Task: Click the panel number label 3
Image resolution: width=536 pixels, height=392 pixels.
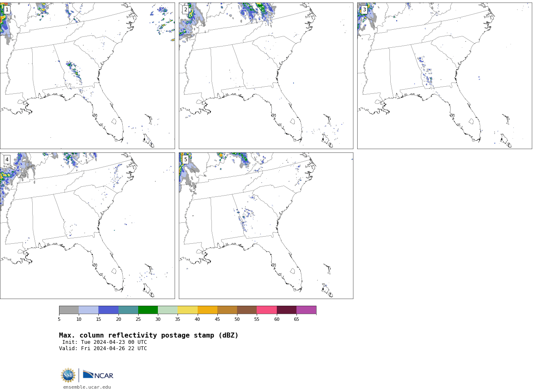Action: [364, 10]
